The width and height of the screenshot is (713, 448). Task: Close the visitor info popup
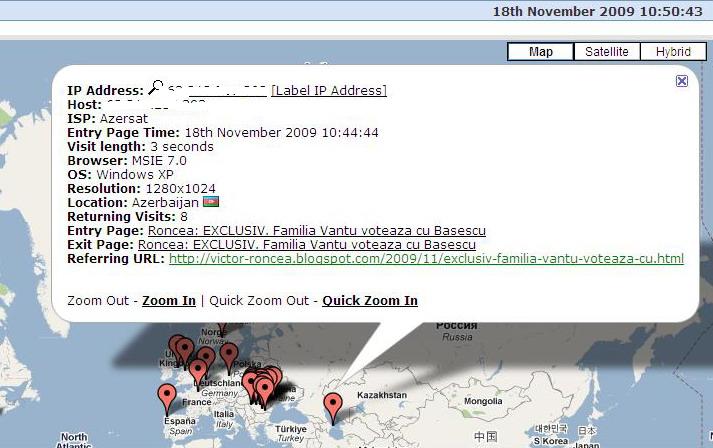(682, 81)
